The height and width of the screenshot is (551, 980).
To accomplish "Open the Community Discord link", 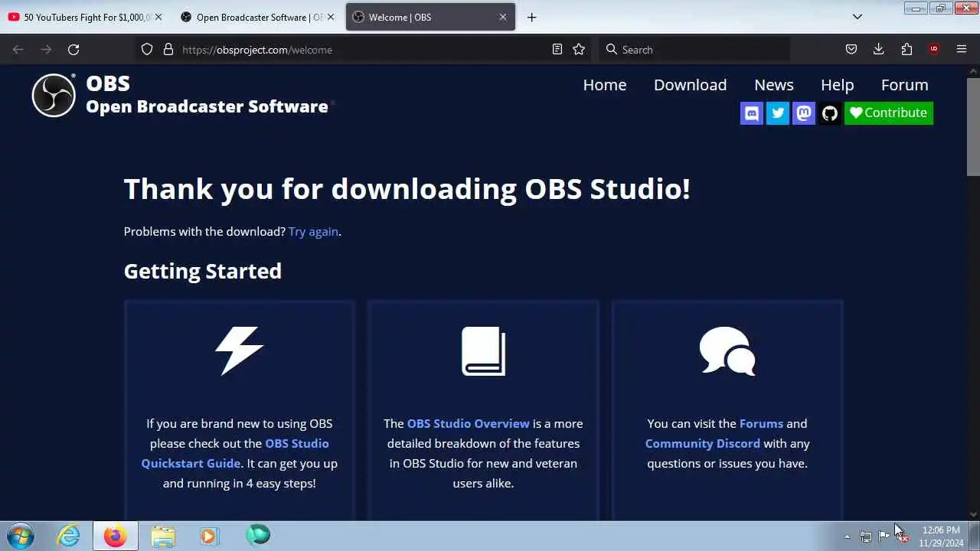I will tap(703, 443).
